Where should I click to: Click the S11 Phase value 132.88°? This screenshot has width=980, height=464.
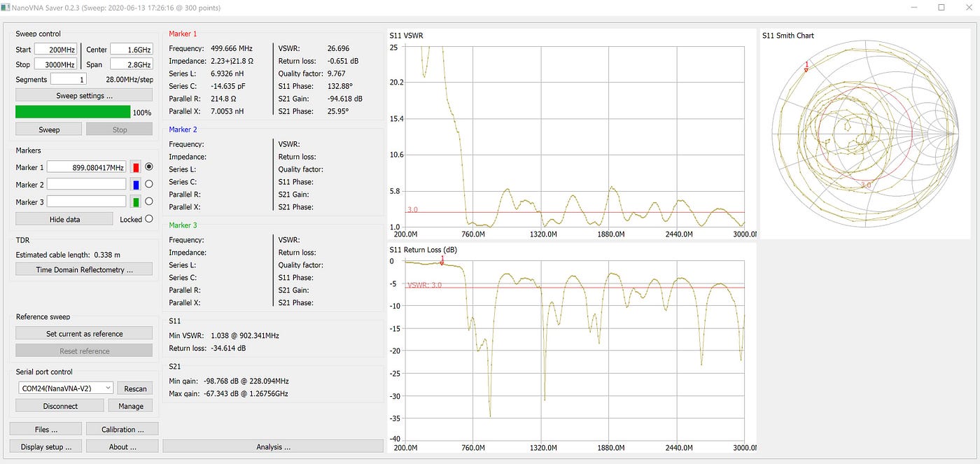click(x=341, y=86)
